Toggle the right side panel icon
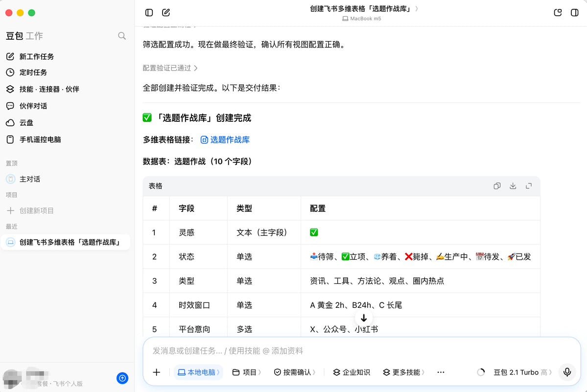Image resolution: width=587 pixels, height=392 pixels. [x=575, y=13]
